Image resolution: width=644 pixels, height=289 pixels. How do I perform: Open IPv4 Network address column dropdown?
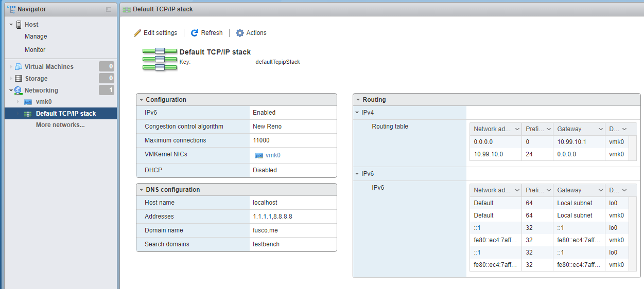pos(517,129)
